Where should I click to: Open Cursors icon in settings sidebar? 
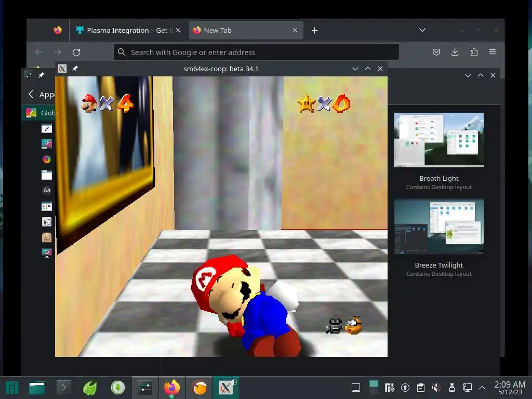coord(46,222)
